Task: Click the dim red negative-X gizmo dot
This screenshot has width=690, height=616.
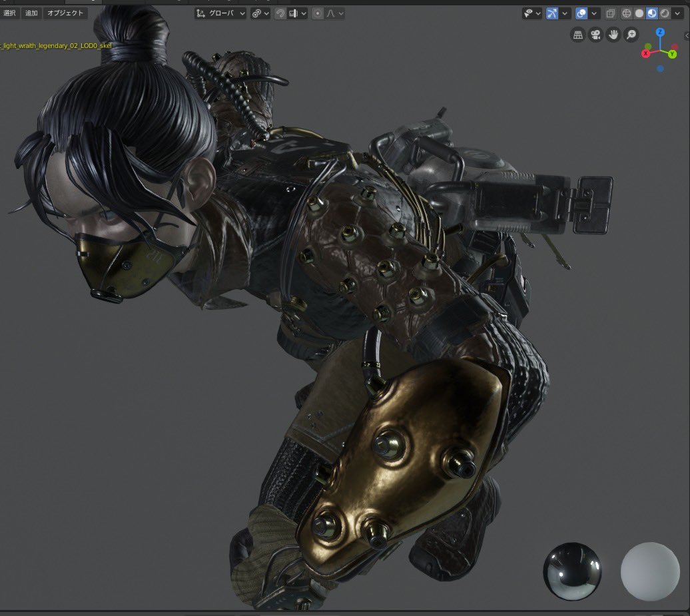Action: pyautogui.click(x=674, y=47)
